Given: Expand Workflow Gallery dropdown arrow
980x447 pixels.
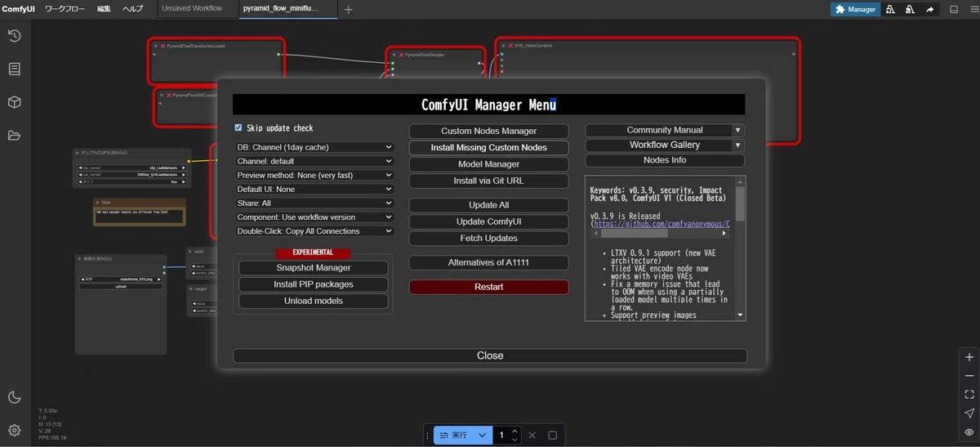Looking at the screenshot, I should point(738,145).
